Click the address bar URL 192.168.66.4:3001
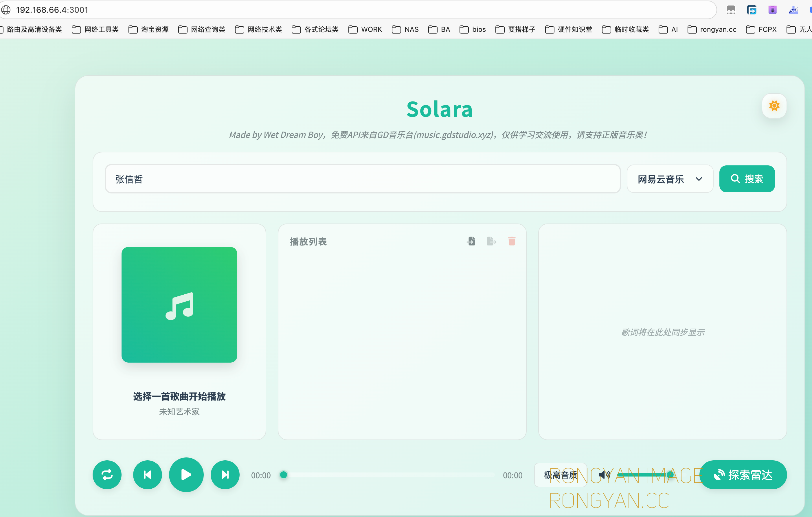 [x=52, y=10]
